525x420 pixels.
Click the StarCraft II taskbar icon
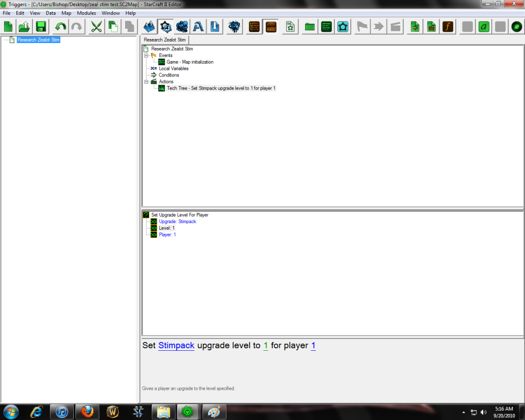[x=138, y=412]
